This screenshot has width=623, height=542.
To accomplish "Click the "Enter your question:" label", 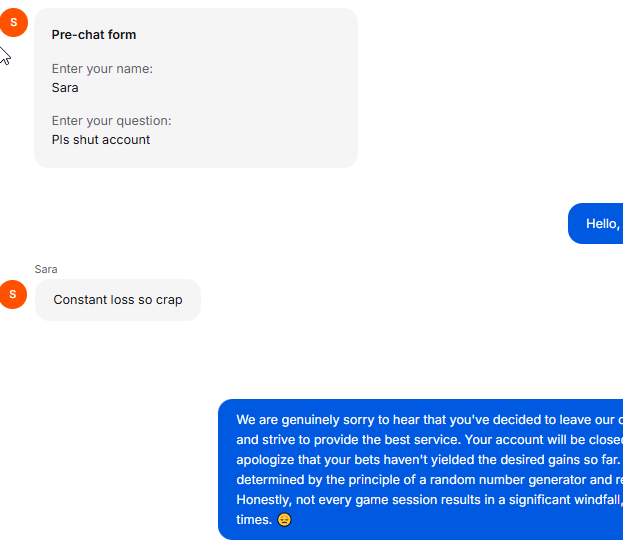I will 111,121.
